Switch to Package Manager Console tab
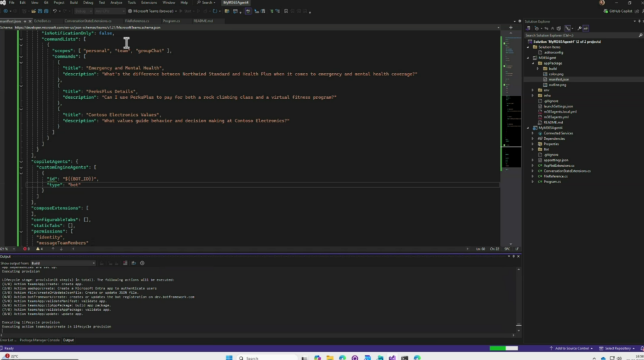The height and width of the screenshot is (360, 644). [x=40, y=340]
